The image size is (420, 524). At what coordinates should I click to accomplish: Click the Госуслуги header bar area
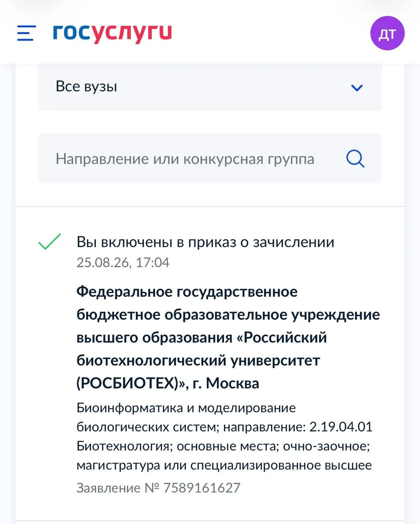210,32
